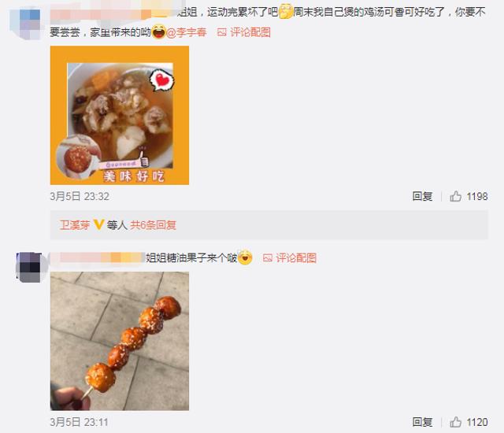The image size is (504, 433).
Task: Click the 1198 like count
Action: pos(477,196)
